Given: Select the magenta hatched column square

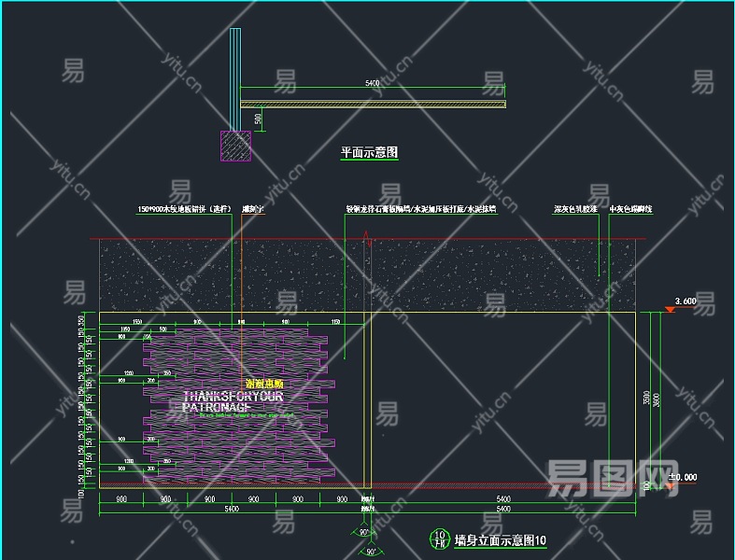Looking at the screenshot, I should click(x=235, y=147).
